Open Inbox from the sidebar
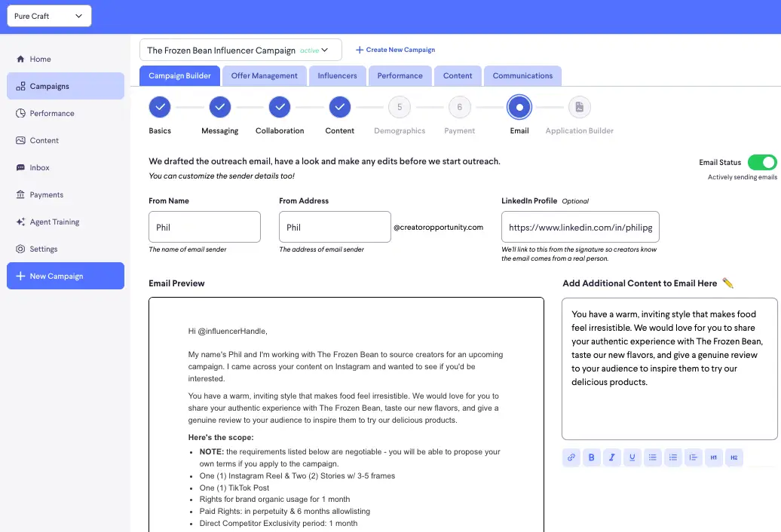Viewport: 781px width, 532px height. pos(66,168)
